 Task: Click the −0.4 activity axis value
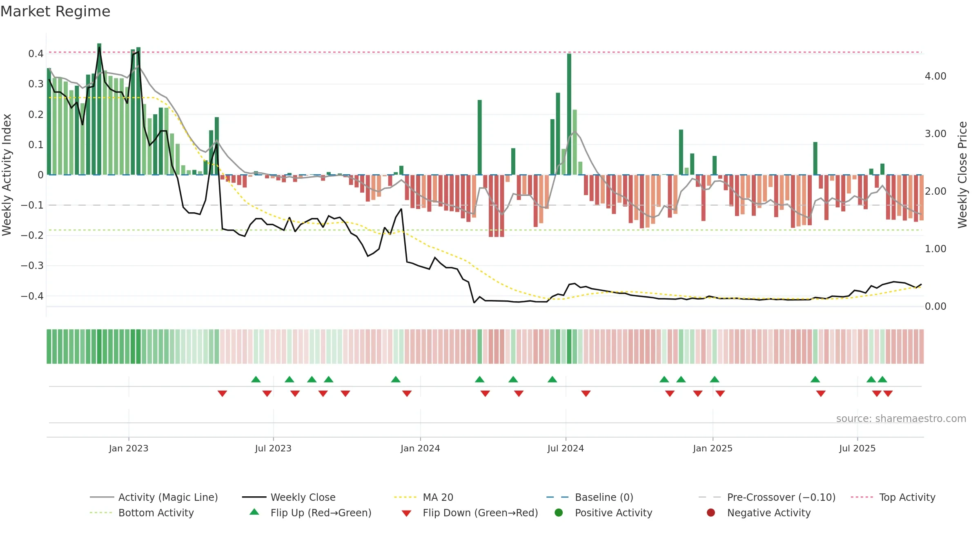tap(32, 296)
